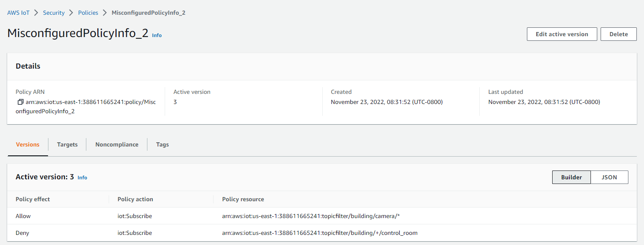Image resolution: width=644 pixels, height=245 pixels.
Task: Switch policy view to Builder
Action: click(572, 177)
